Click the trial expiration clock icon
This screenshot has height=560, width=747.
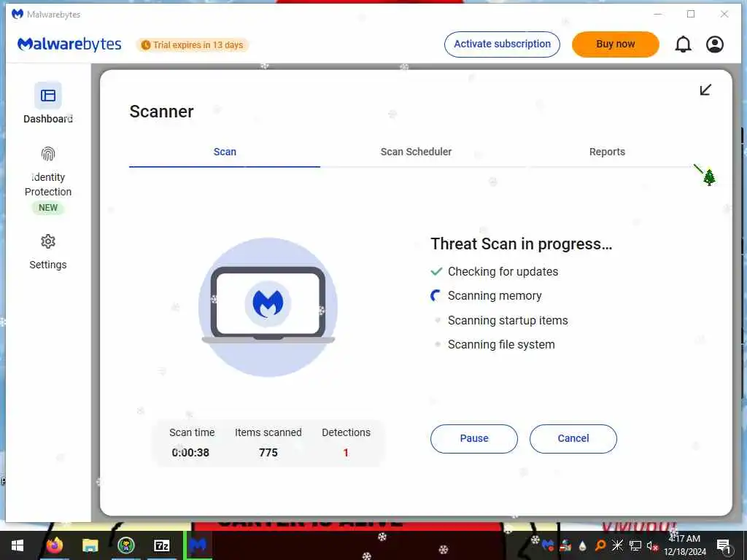tap(146, 45)
